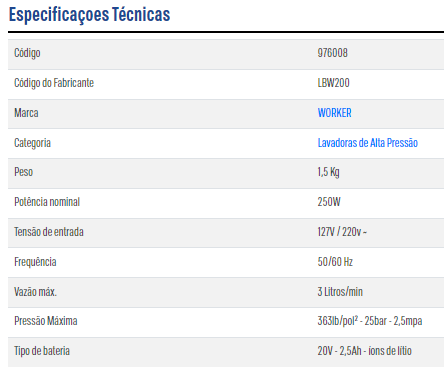Viewport: 444px width, 377px height.
Task: Click the manufacturer code LBW200
Action: 333,83
